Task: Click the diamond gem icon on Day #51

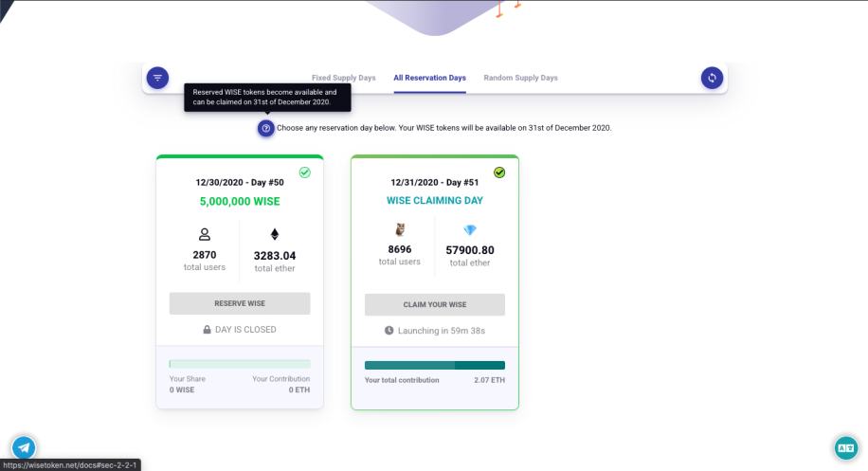Action: point(470,229)
